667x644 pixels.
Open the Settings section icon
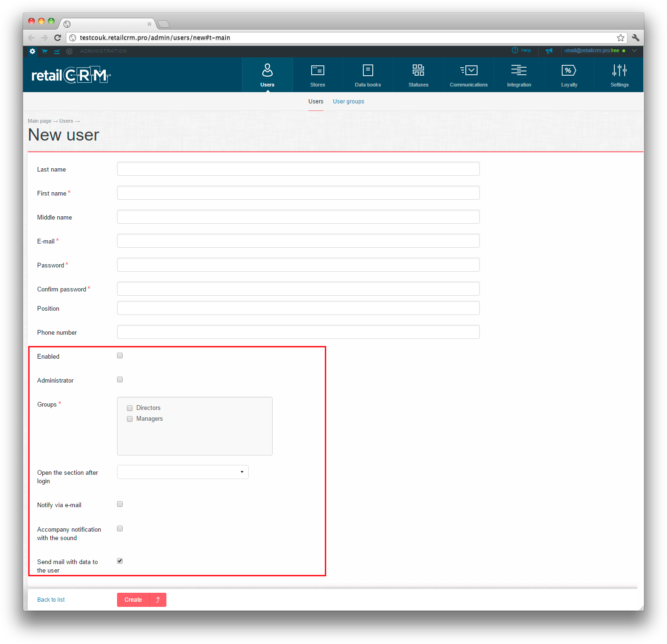coord(620,70)
